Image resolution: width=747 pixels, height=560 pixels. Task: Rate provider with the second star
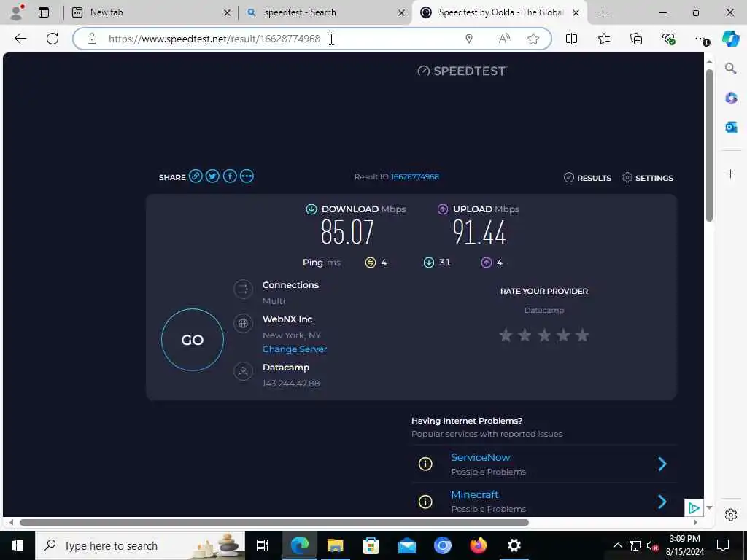[525, 335]
